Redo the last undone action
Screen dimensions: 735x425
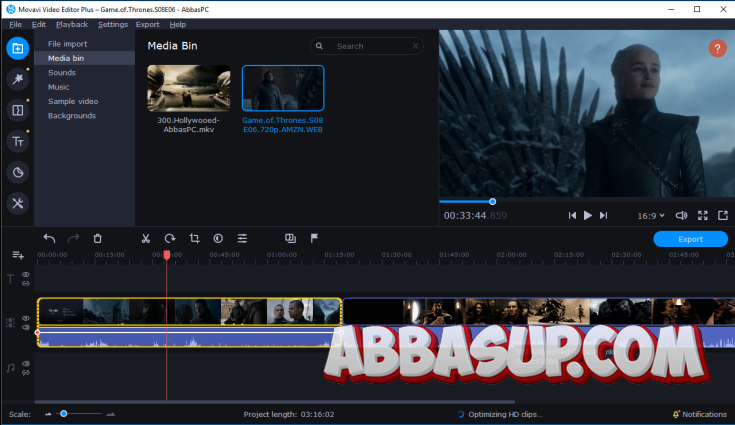[x=73, y=239]
